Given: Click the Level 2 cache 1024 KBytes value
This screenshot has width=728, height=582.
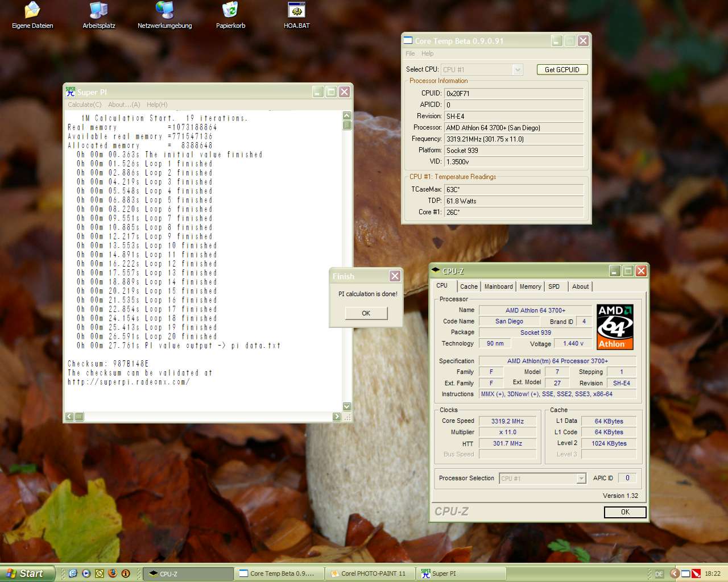Looking at the screenshot, I should 609,443.
